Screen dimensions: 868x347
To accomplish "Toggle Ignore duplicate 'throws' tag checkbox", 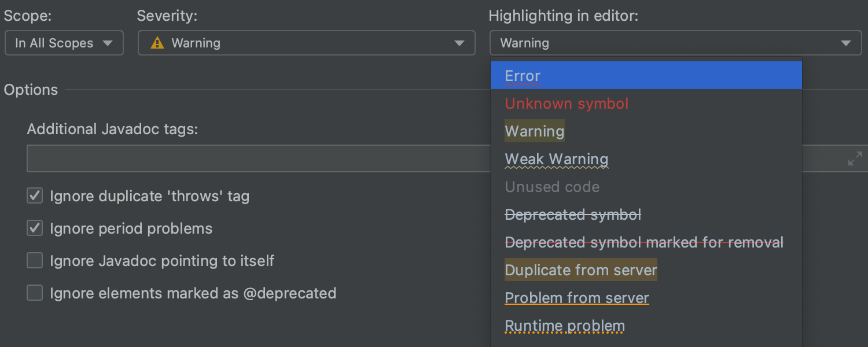I will point(35,196).
